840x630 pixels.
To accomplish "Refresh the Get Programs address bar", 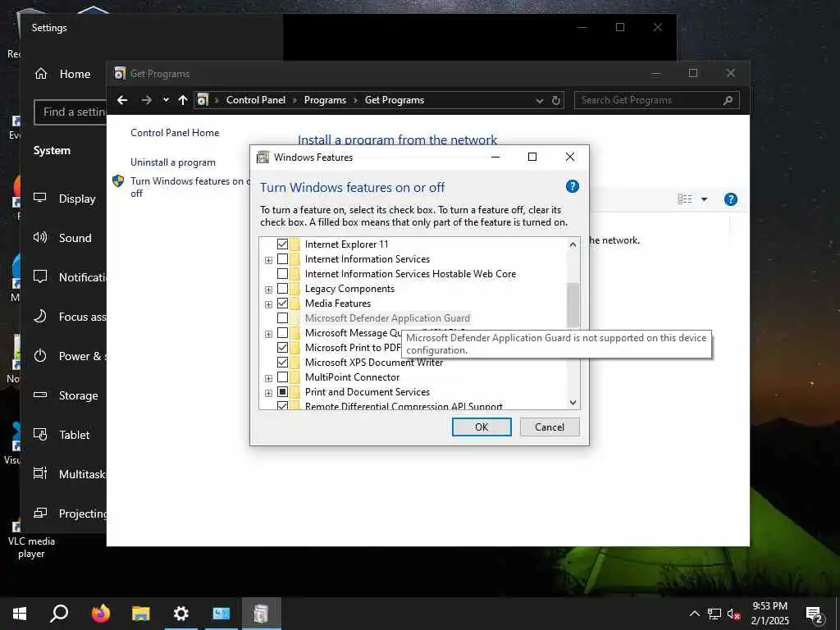I will [556, 100].
